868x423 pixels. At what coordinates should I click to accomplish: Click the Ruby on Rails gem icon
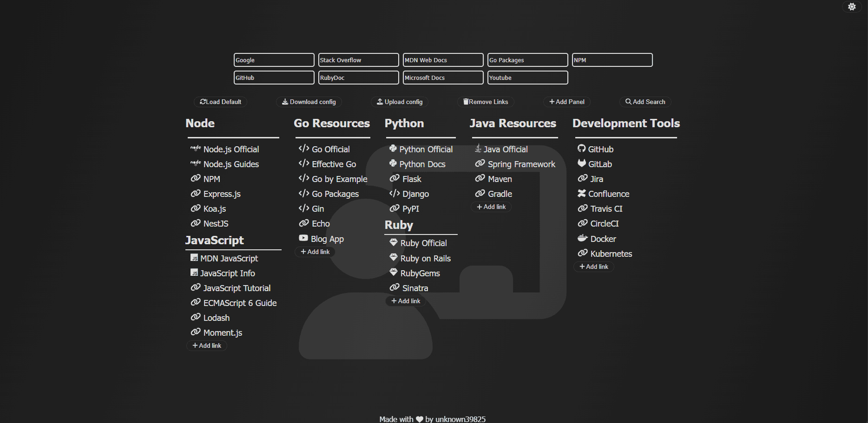pos(394,258)
